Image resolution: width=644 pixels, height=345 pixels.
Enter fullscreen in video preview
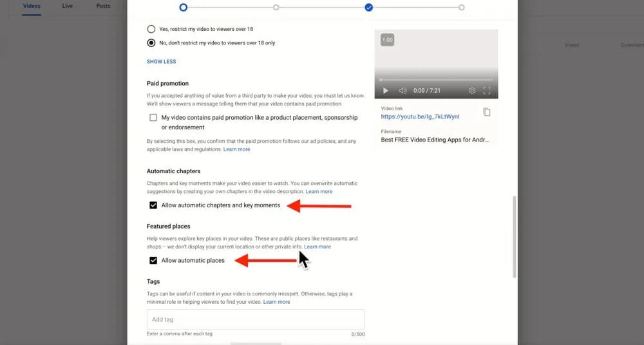tap(487, 91)
